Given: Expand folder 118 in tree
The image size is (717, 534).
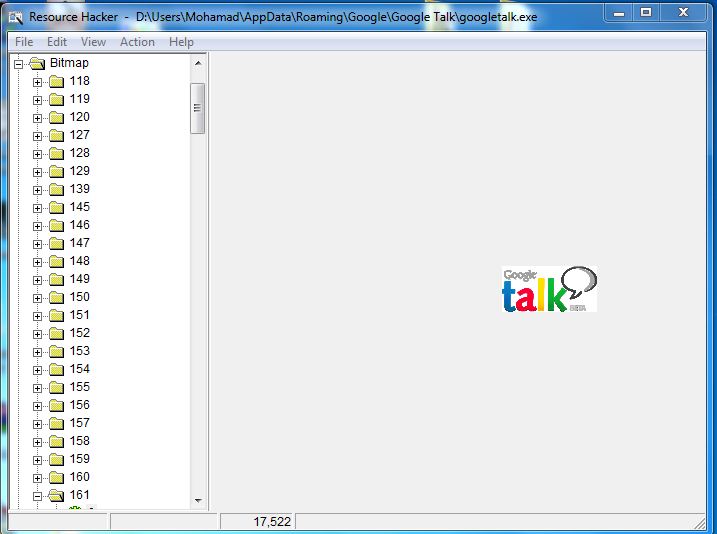Looking at the screenshot, I should coord(37,82).
